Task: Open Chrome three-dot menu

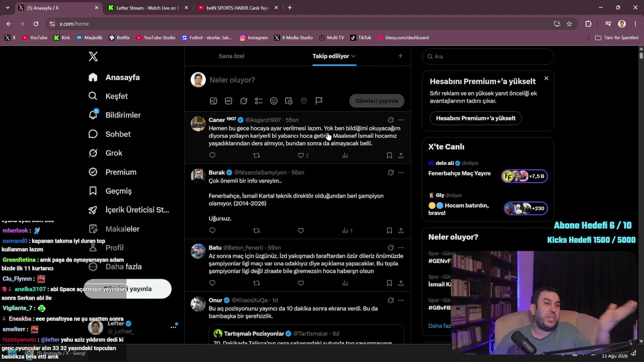Action: 635,24
